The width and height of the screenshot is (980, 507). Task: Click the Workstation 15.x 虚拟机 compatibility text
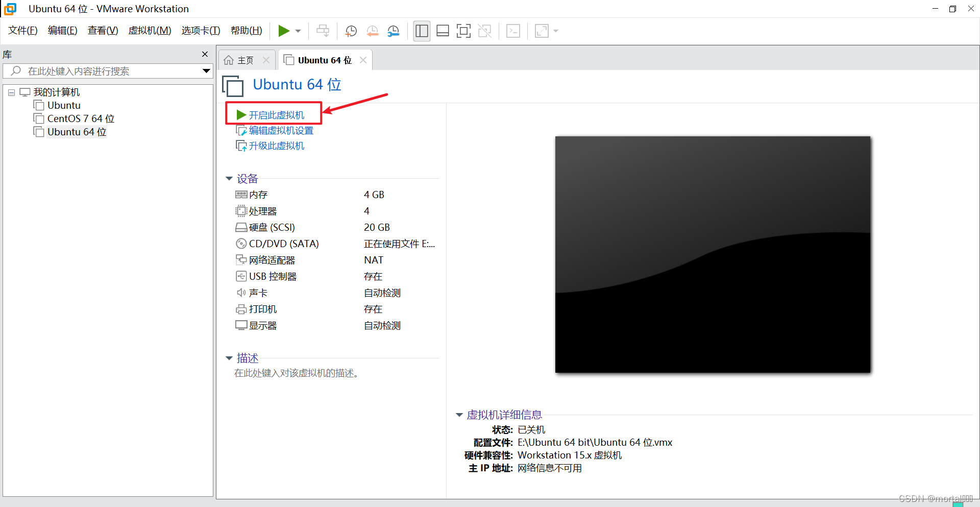tap(570, 455)
